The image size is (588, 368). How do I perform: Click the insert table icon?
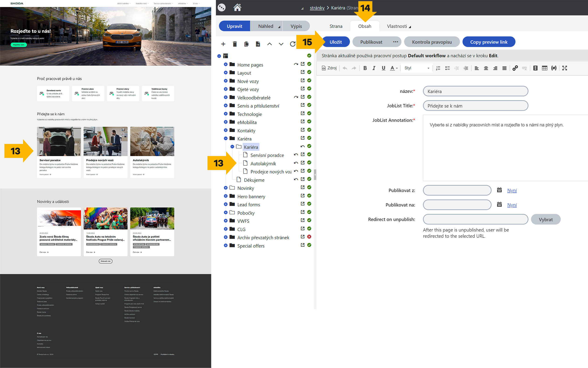[x=544, y=68]
